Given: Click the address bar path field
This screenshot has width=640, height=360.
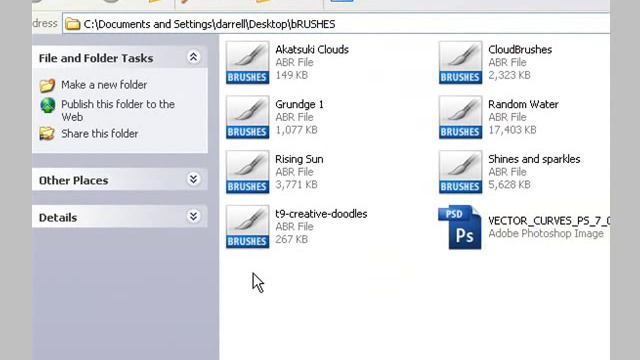Looking at the screenshot, I should click(x=336, y=24).
